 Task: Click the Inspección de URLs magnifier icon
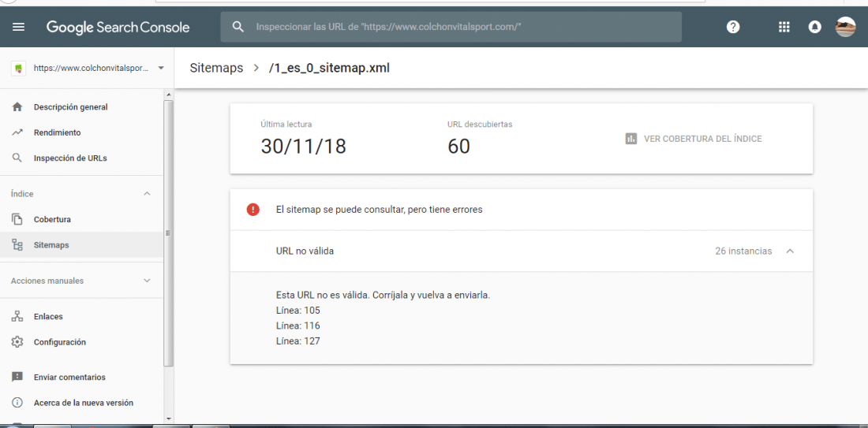tap(17, 158)
